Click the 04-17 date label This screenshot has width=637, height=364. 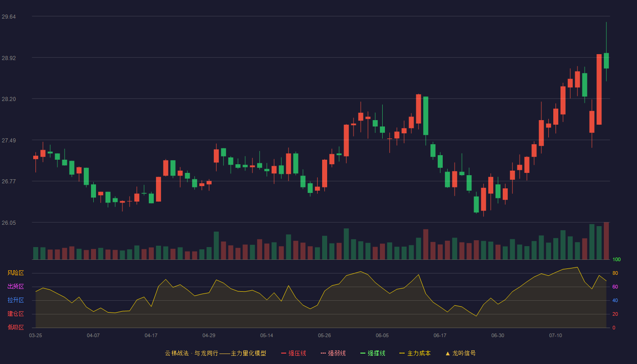pos(151,335)
